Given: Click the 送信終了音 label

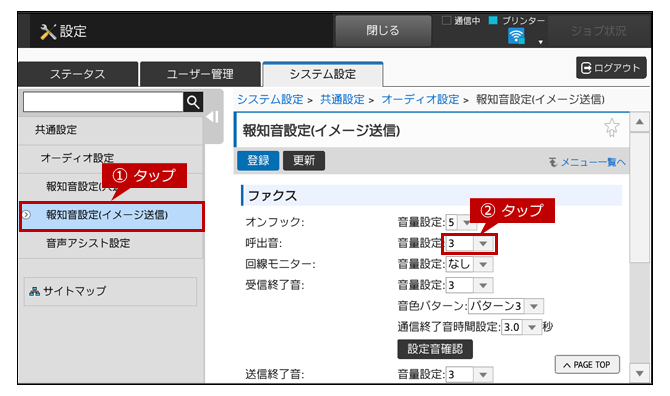Looking at the screenshot, I should pos(275,375).
